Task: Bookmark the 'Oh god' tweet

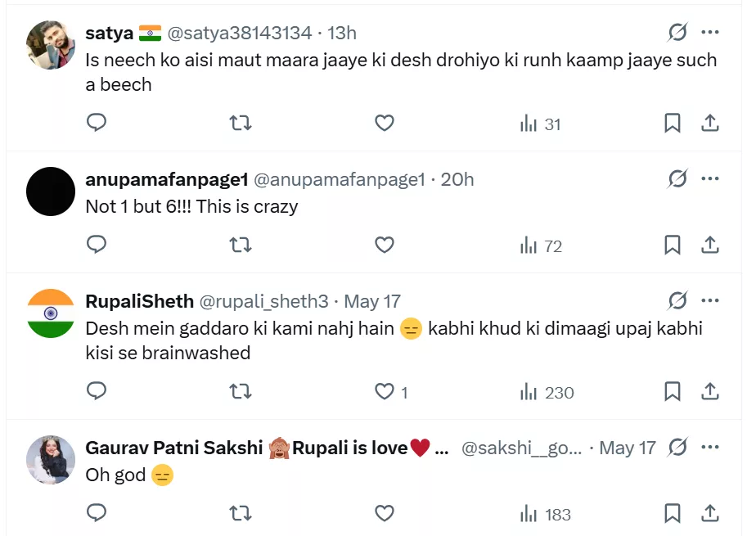Action: [672, 514]
